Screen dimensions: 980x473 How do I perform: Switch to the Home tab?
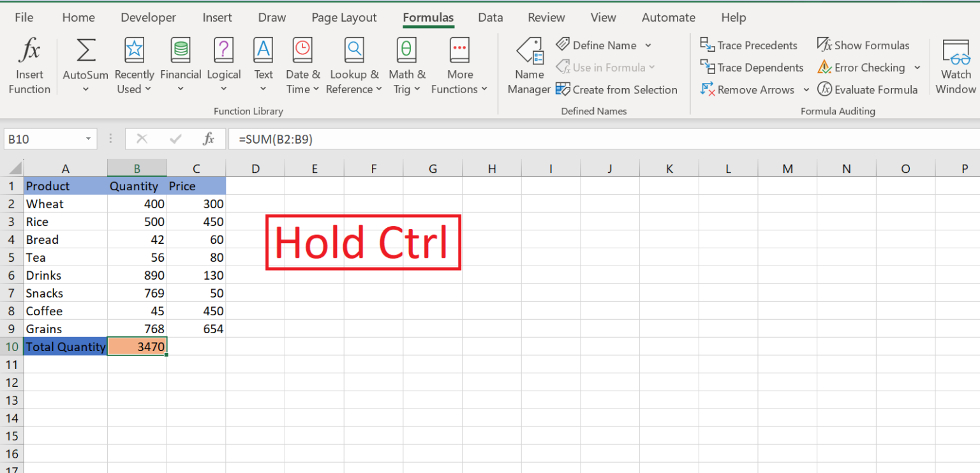point(78,17)
